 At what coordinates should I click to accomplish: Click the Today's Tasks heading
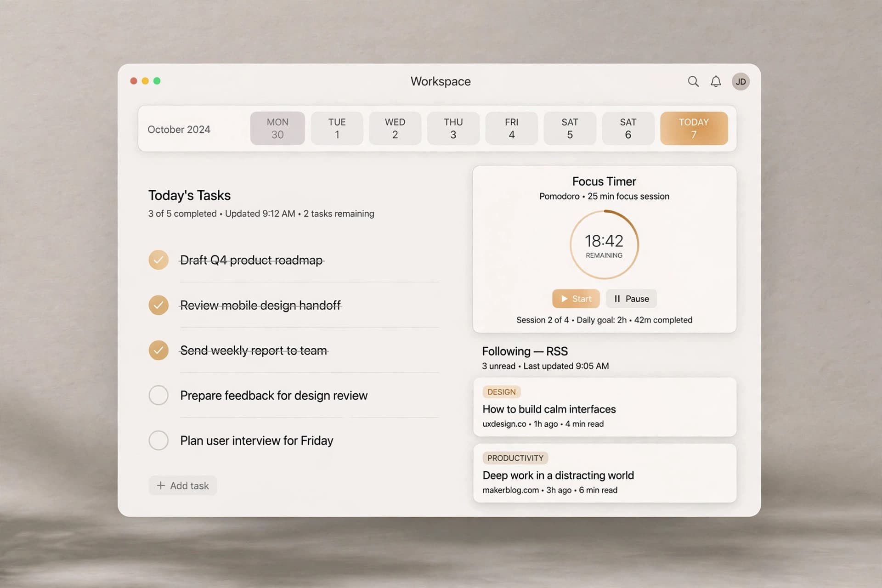189,195
